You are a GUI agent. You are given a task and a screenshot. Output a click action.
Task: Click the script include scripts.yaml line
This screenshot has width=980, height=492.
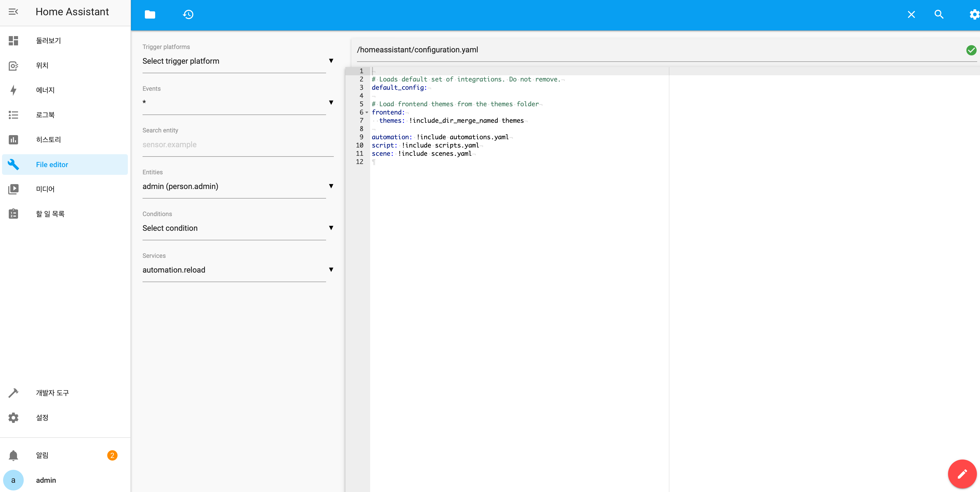pos(425,145)
